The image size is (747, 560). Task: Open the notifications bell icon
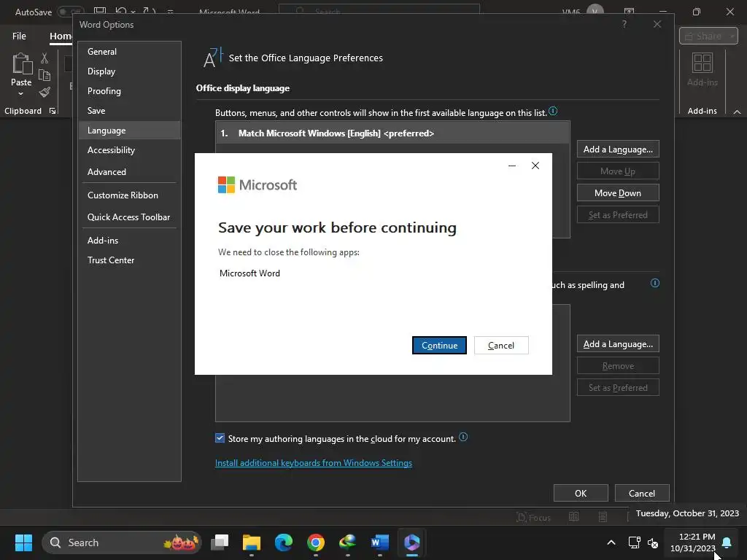tap(727, 542)
